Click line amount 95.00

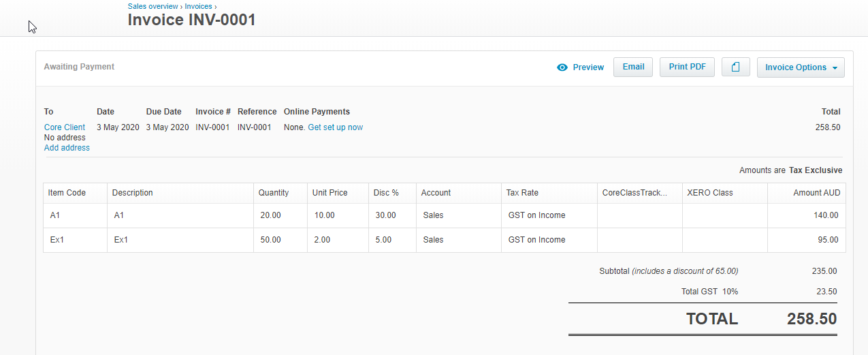(829, 240)
